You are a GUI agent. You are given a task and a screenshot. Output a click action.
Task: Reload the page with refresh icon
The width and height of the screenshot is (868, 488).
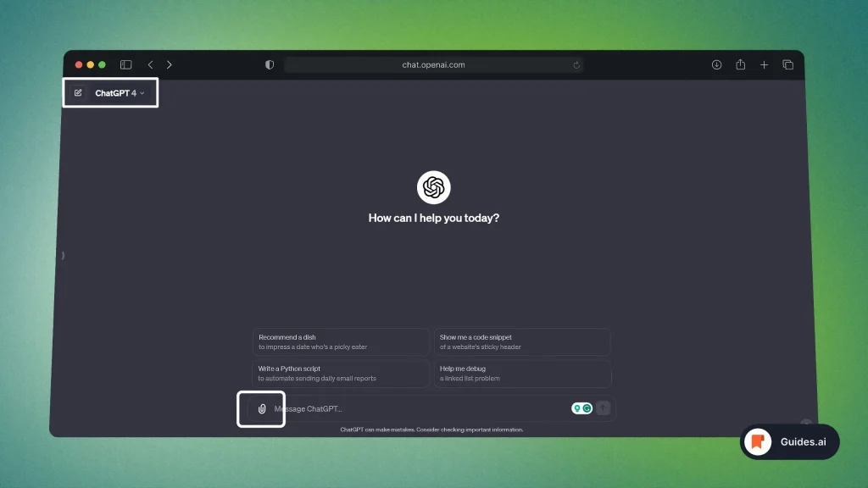pos(576,64)
